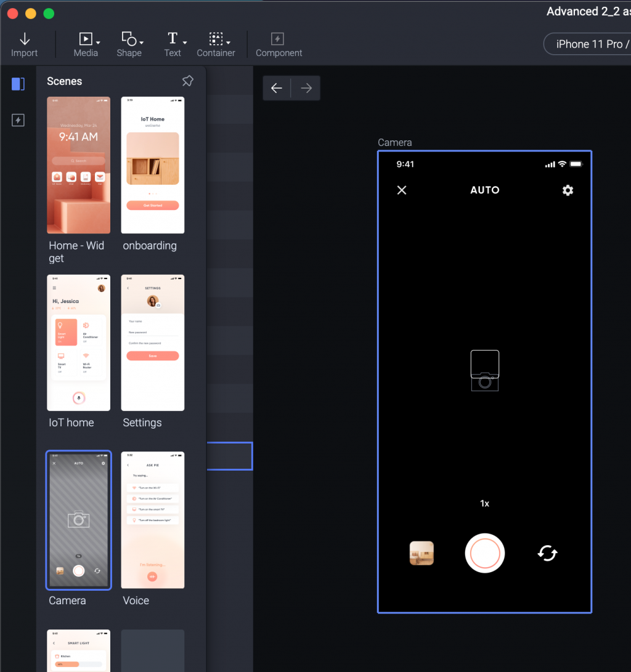
Task: Expand the Text dropdown arrow
Action: (185, 43)
